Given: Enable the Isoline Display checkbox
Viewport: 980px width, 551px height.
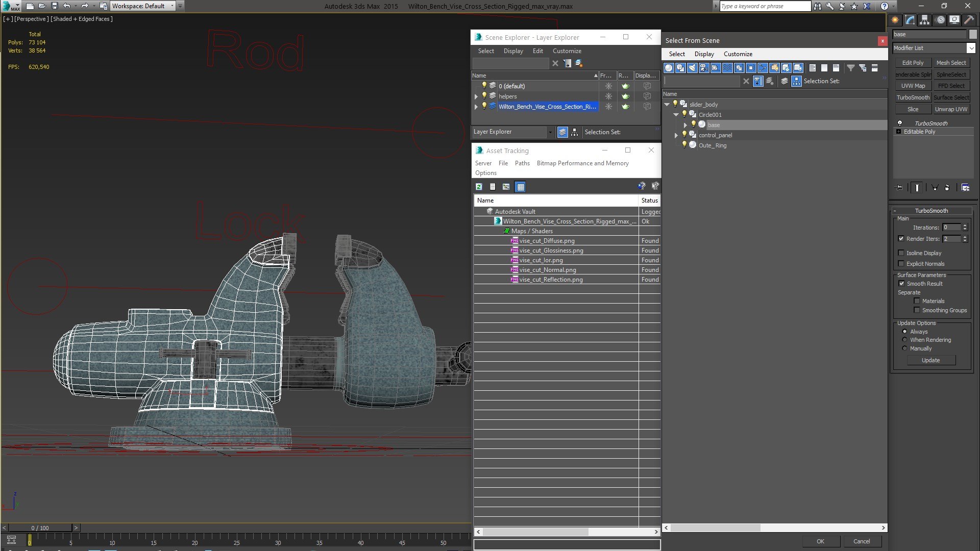Looking at the screenshot, I should point(901,253).
